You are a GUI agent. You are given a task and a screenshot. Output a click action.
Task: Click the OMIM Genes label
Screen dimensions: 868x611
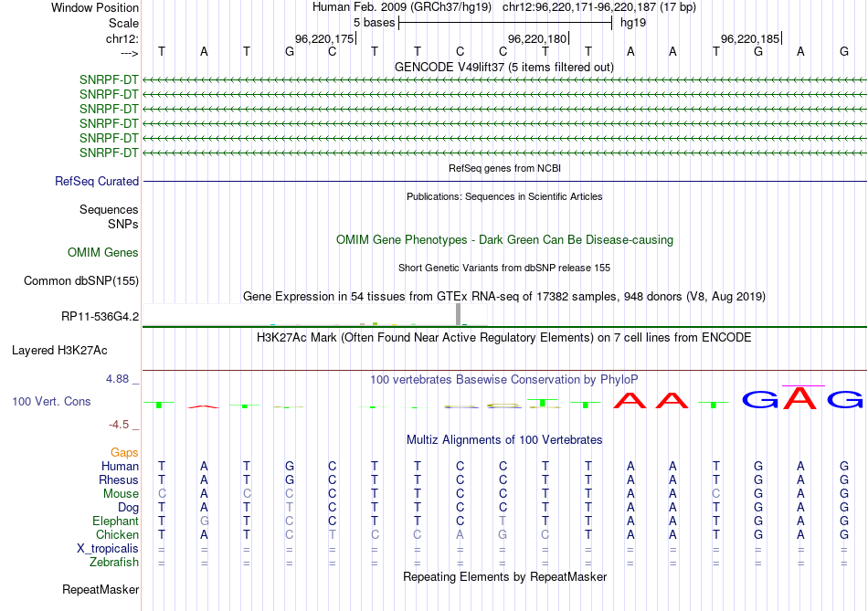pos(103,252)
